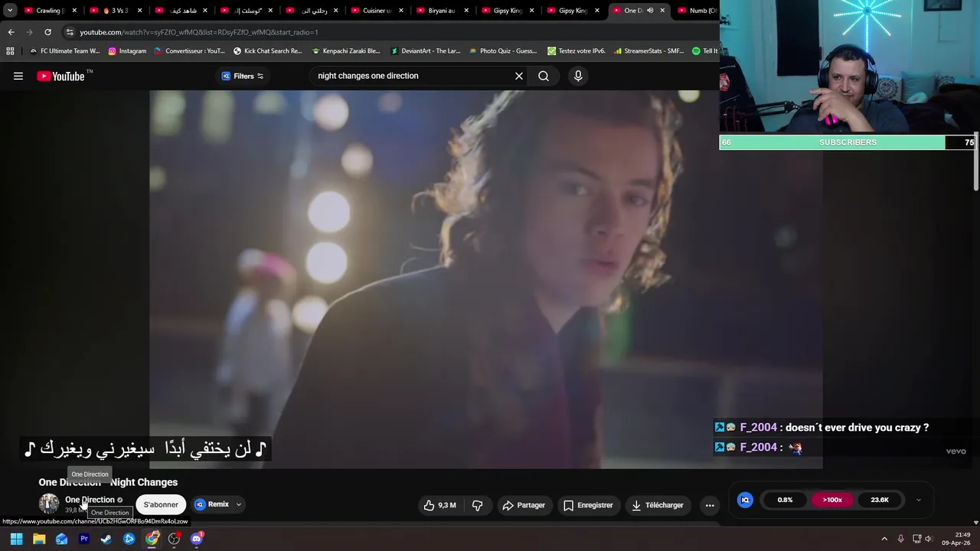Dislike the video with thumbs-down
The height and width of the screenshot is (551, 980).
point(477,505)
